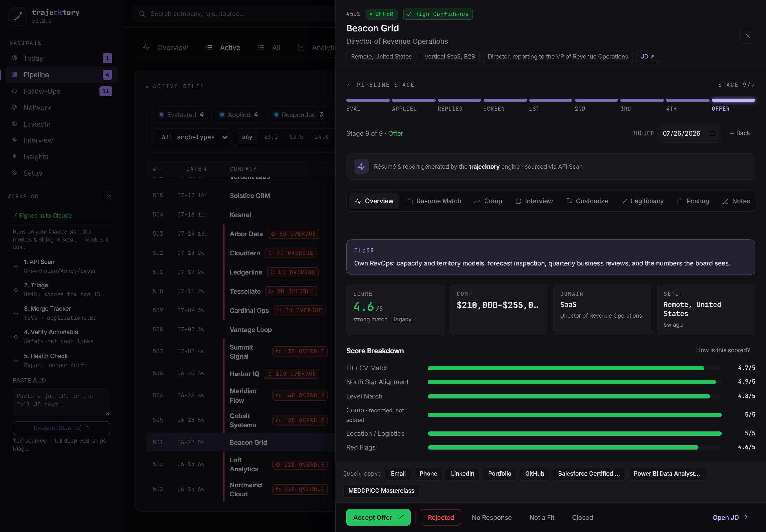Viewport: 766px width, 532px height.
Task: Click the checkmark on Accept Offer
Action: (401, 517)
